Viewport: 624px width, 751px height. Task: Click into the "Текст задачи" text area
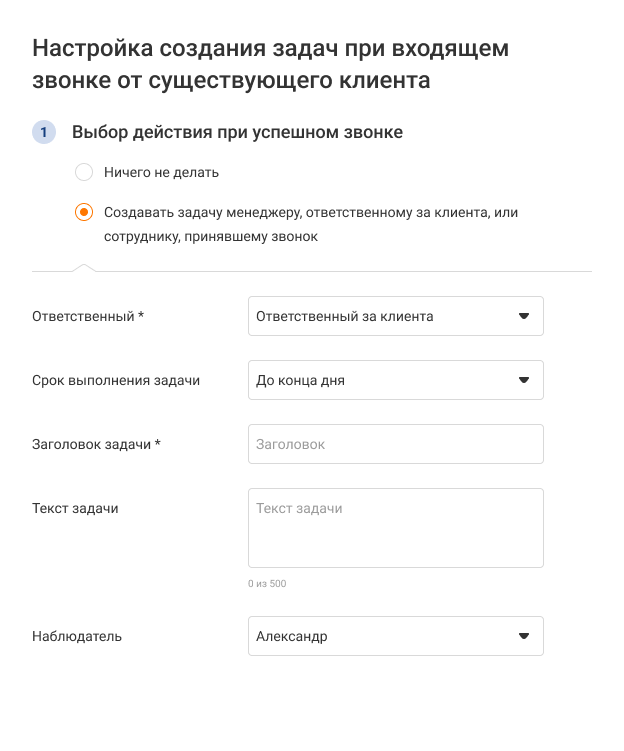pos(395,528)
